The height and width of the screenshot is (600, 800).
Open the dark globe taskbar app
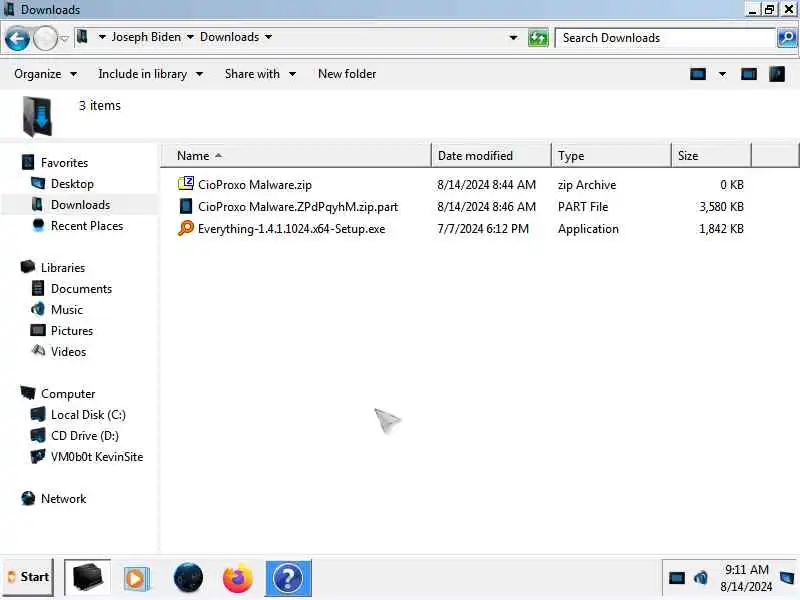click(x=188, y=578)
